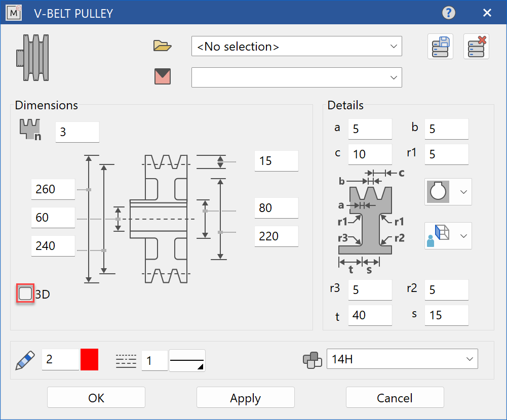
Task: Click the V-belt pulley preview image
Action: tap(32, 58)
